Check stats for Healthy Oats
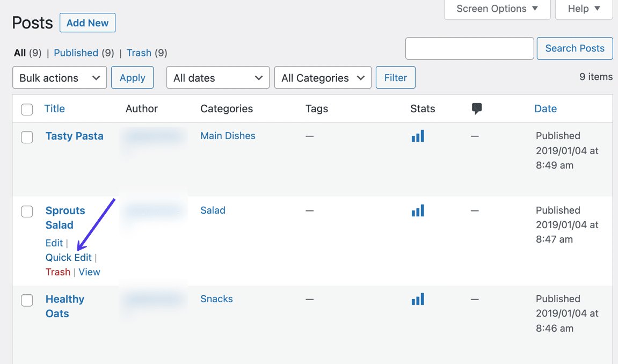This screenshot has height=364, width=618. tap(418, 299)
